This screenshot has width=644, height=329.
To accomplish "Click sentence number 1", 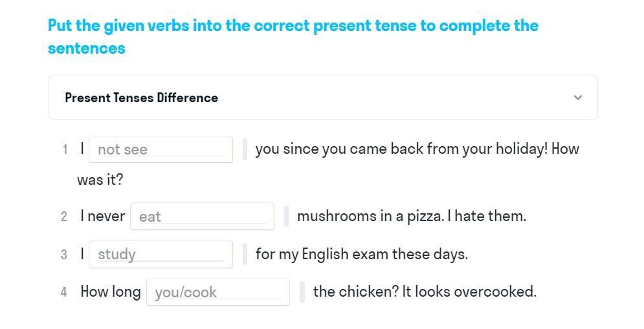I will (65, 150).
